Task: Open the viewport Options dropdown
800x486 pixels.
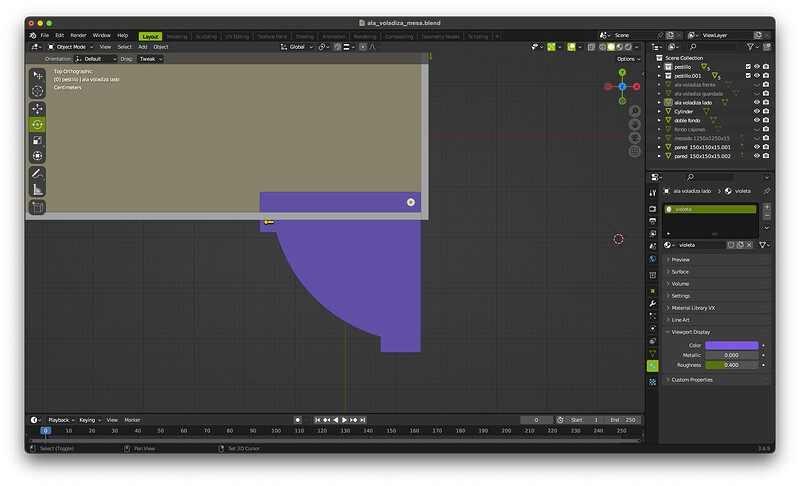Action: point(629,59)
